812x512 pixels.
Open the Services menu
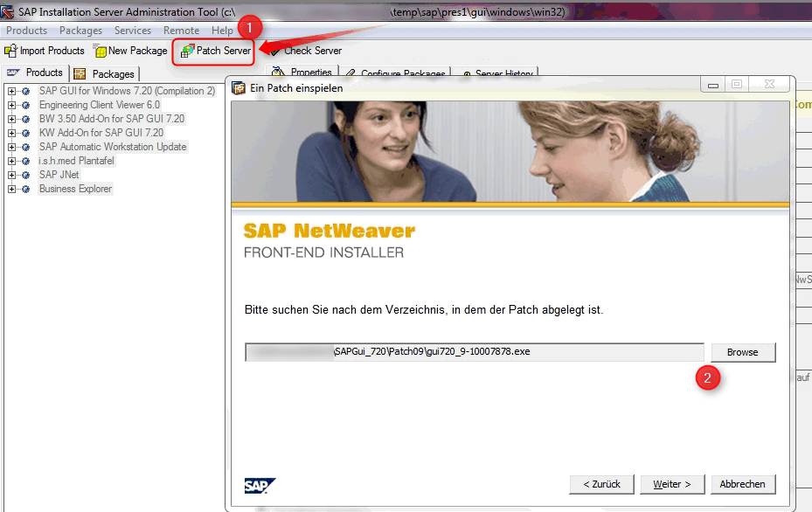(x=133, y=31)
